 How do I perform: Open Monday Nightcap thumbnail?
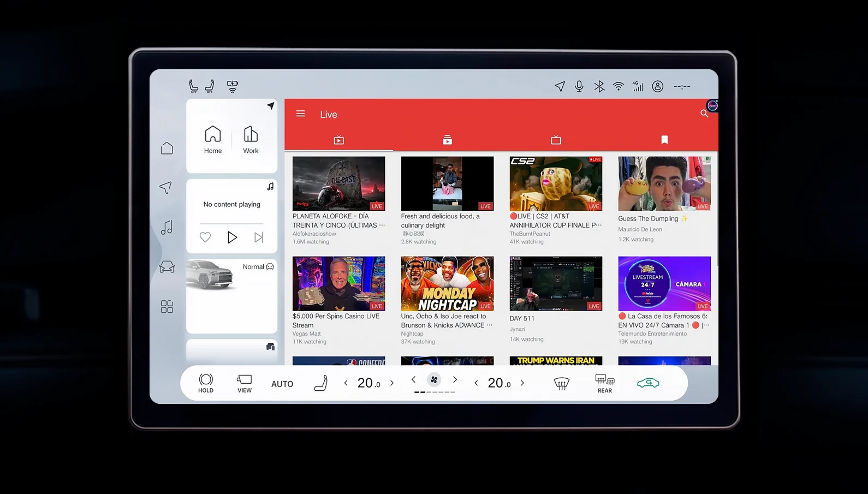pyautogui.click(x=447, y=283)
